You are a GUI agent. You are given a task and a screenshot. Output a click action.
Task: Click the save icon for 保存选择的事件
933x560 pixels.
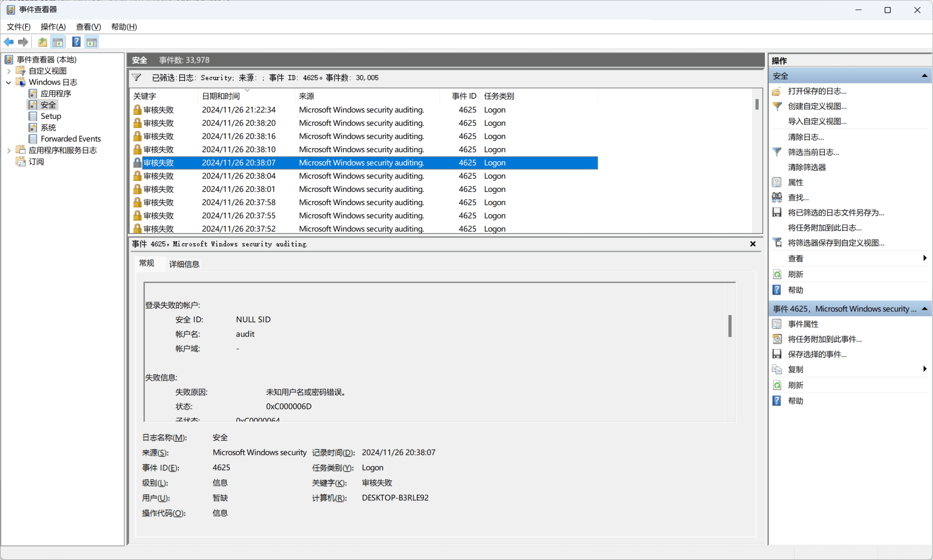pos(777,355)
